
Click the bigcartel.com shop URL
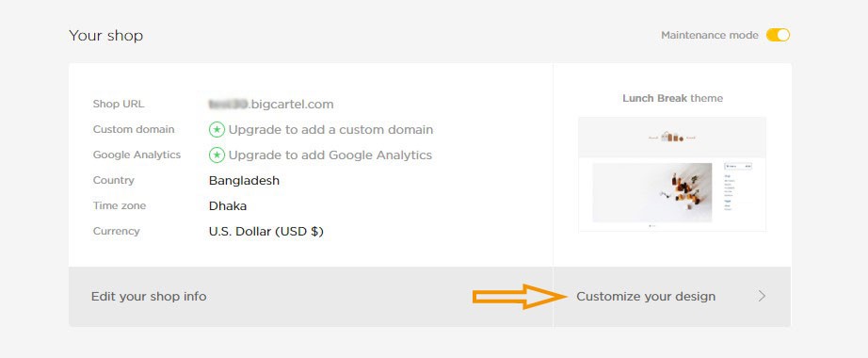coord(271,105)
